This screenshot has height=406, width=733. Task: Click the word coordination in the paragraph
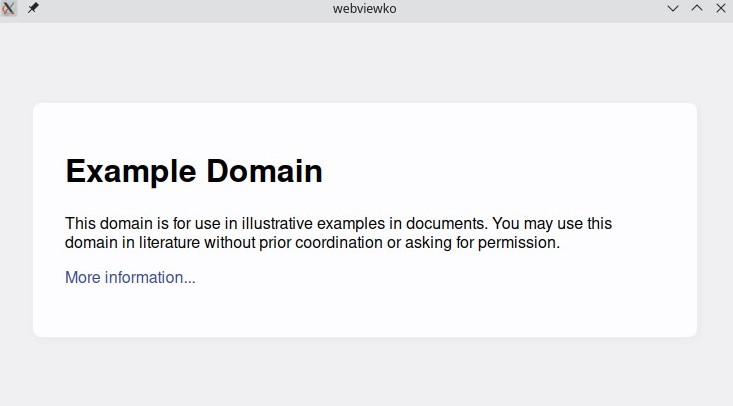pos(339,243)
